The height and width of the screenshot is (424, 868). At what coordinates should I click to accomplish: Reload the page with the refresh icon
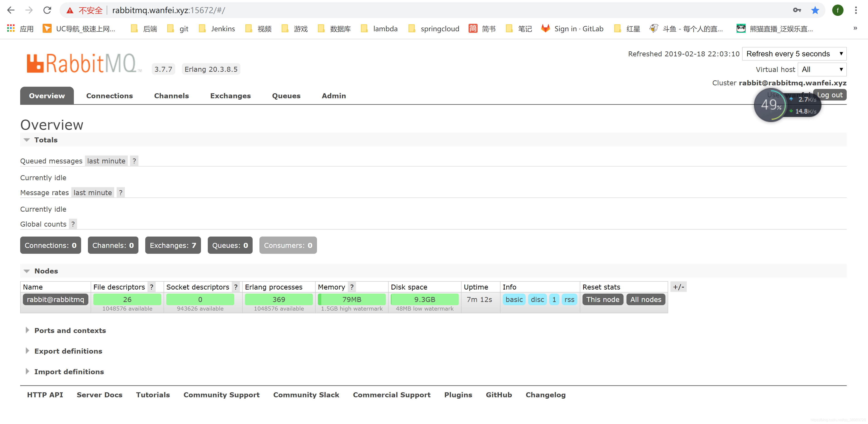point(47,10)
